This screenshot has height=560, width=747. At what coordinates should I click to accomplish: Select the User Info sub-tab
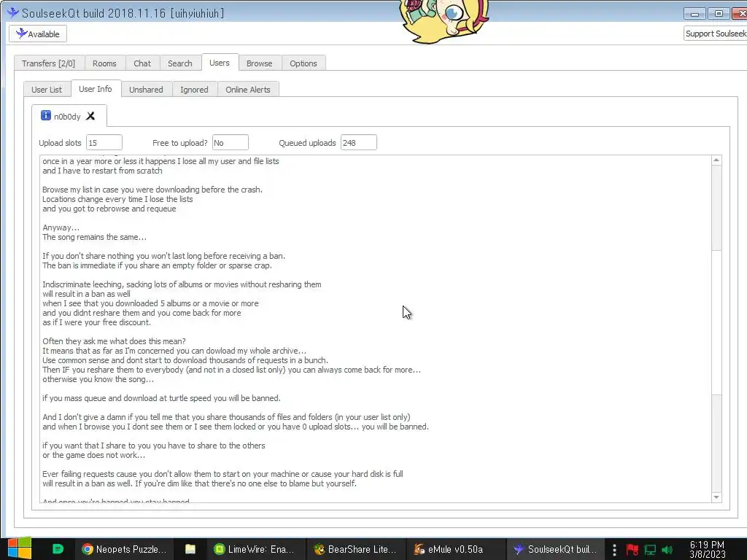[96, 88]
